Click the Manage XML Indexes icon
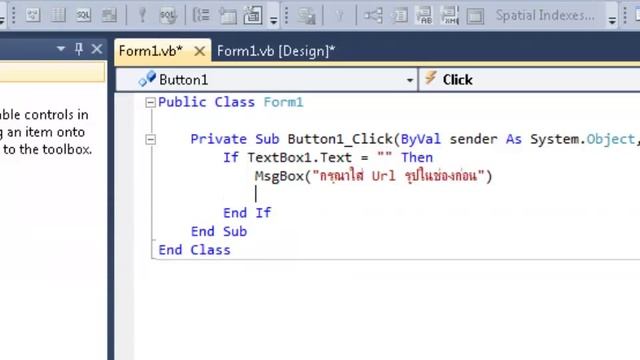 pyautogui.click(x=450, y=16)
